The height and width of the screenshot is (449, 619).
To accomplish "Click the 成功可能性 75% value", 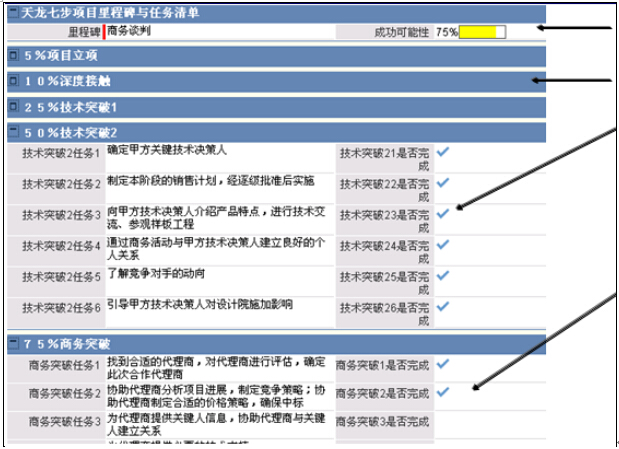I will (x=446, y=32).
